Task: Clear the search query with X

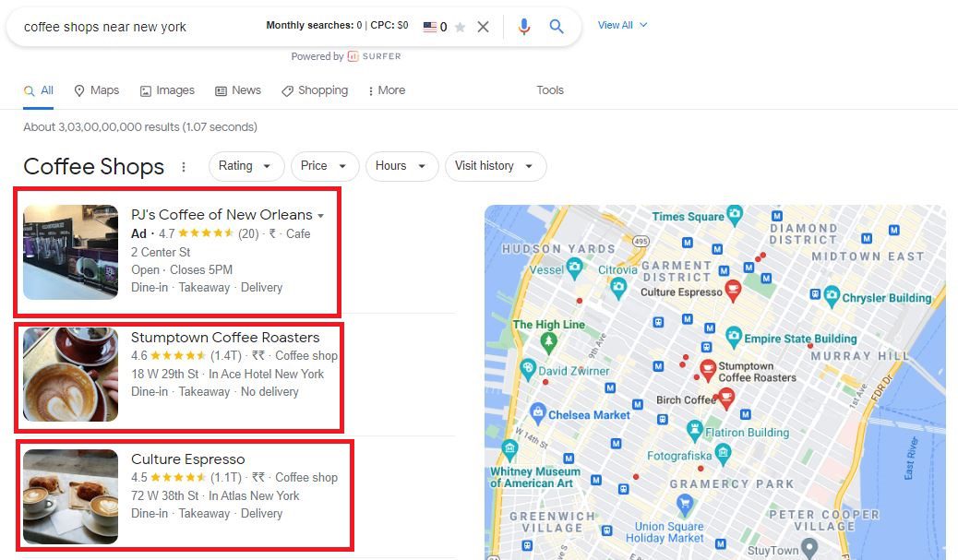Action: pyautogui.click(x=483, y=27)
